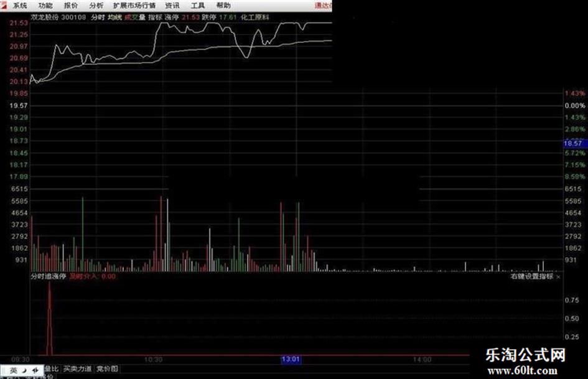Open the 资讯 menu
The image size is (588, 379).
[172, 6]
